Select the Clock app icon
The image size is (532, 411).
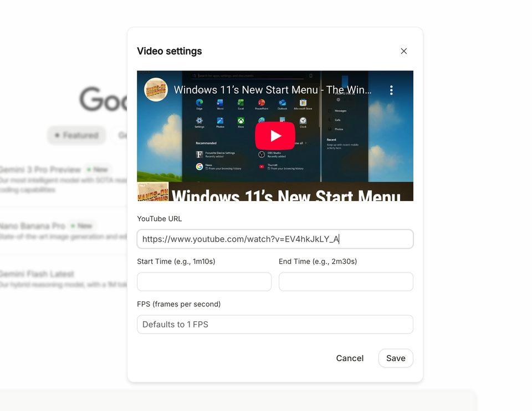click(303, 120)
